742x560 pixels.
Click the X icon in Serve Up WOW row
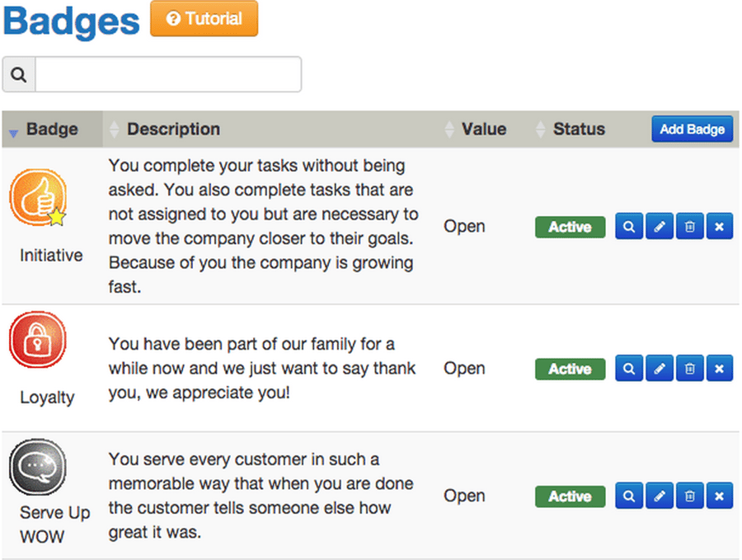coord(719,496)
